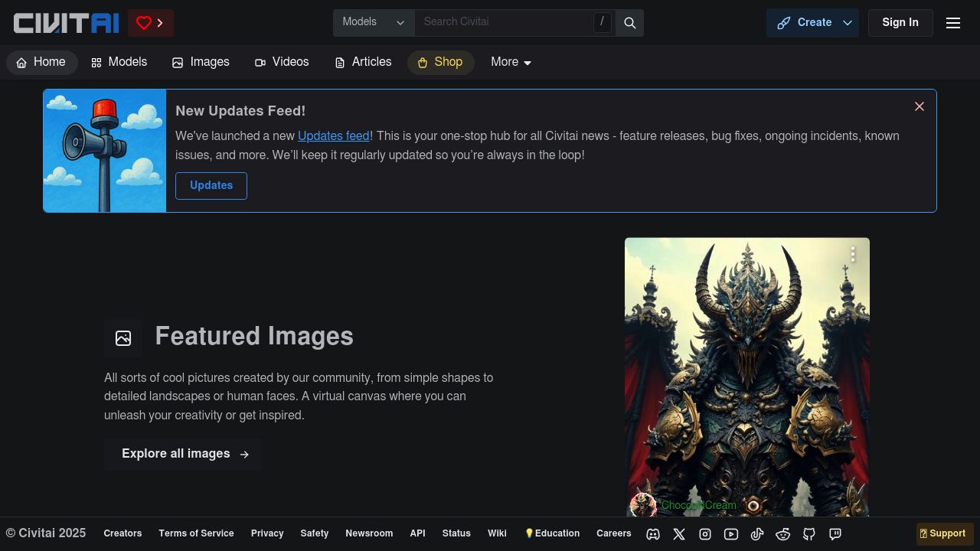Expand the Create dropdown arrow
Image resolution: width=980 pixels, height=551 pixels.
[x=848, y=23]
